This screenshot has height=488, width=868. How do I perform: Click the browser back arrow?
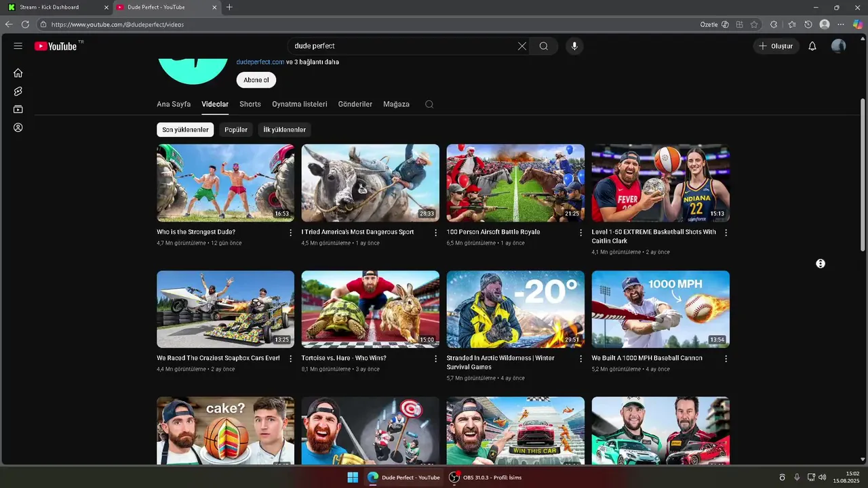point(9,24)
